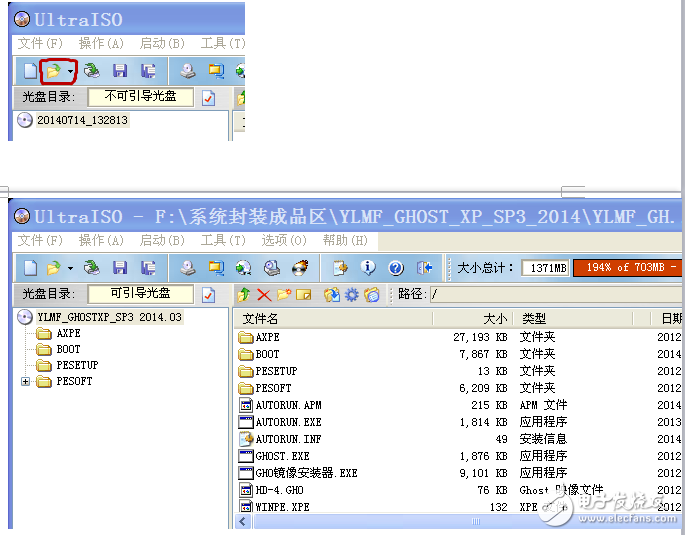Click checkmark properties icon beside 可引导光盘

208,295
